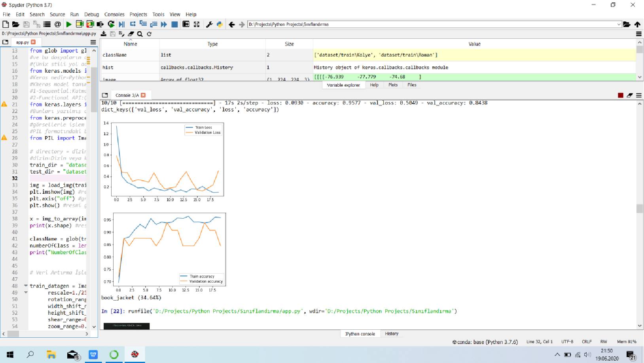Search variables magnifier icon
The image size is (644, 363).
pyautogui.click(x=140, y=34)
